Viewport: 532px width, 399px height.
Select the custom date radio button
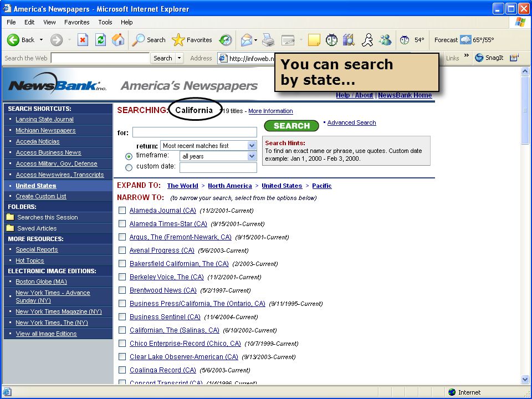coord(129,167)
